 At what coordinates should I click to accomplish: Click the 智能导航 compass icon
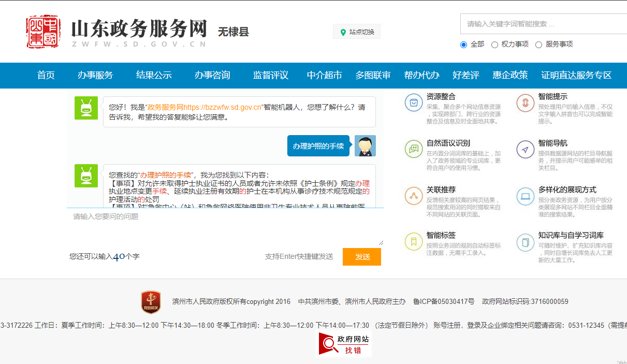[x=525, y=149]
